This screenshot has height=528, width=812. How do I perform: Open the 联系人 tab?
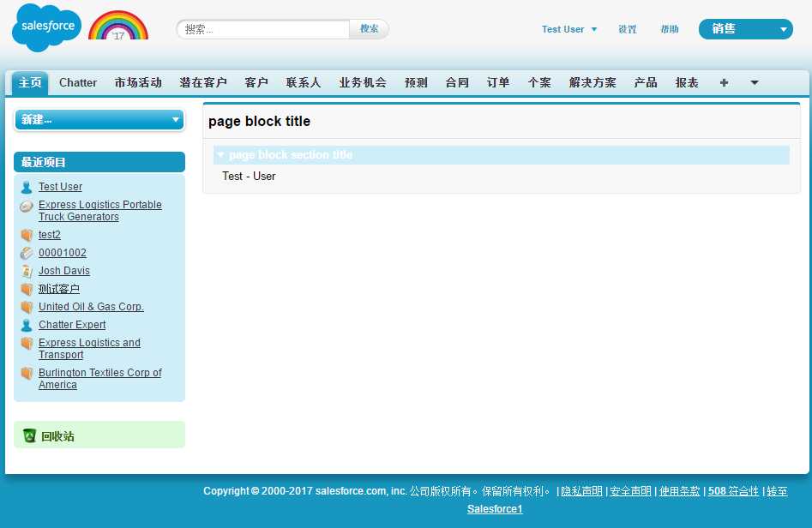click(304, 83)
